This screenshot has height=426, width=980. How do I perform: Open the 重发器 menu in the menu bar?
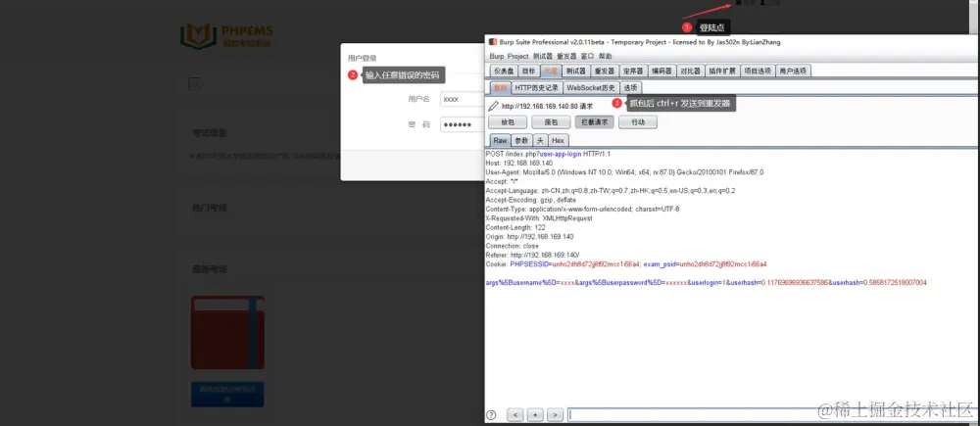tap(566, 56)
